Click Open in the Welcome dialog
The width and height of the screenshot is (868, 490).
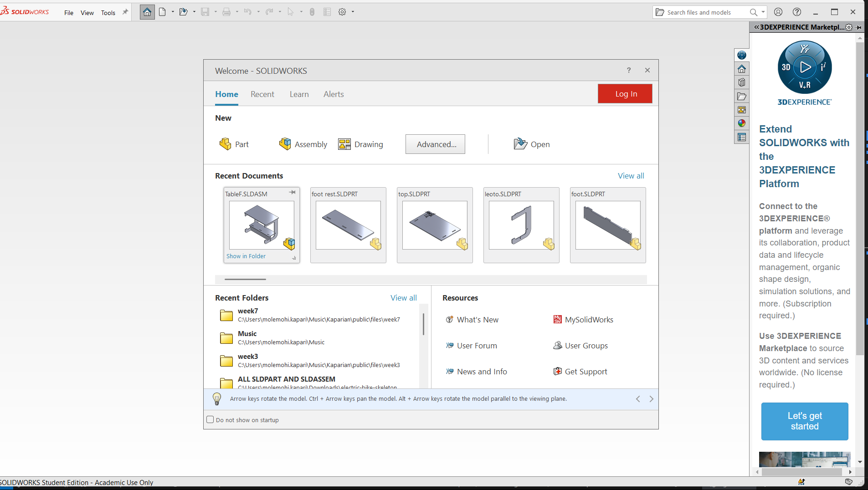532,144
